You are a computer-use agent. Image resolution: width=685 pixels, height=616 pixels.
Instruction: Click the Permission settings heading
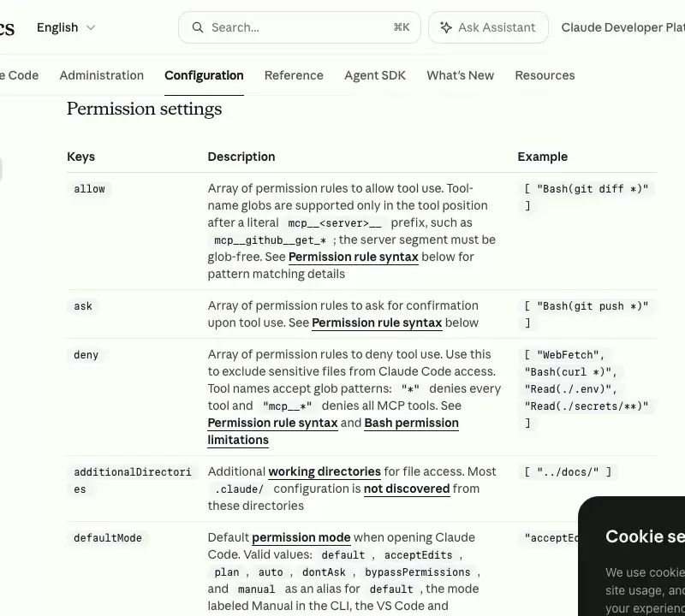click(x=144, y=109)
